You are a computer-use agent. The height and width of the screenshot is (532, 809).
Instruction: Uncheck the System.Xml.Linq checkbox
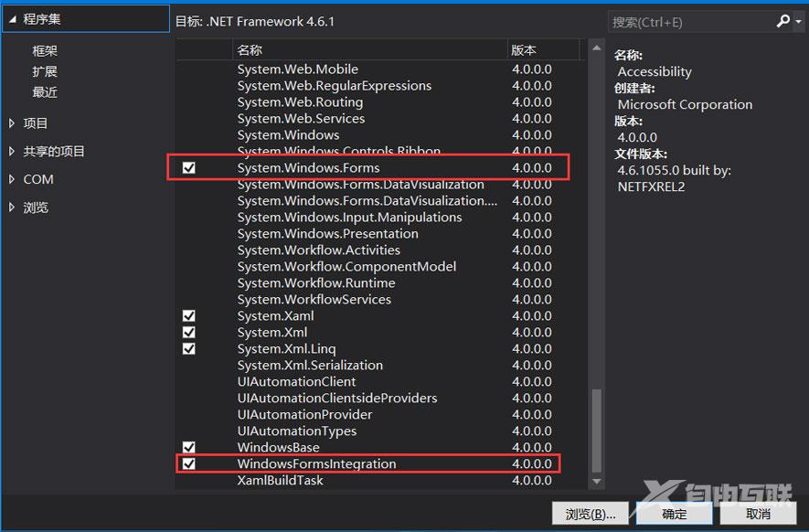coord(189,349)
